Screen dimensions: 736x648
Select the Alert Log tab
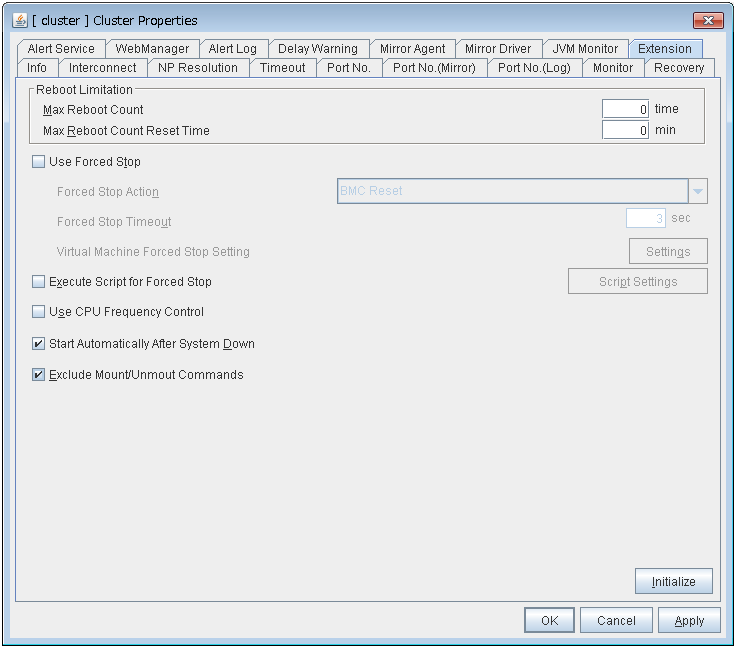coord(233,49)
